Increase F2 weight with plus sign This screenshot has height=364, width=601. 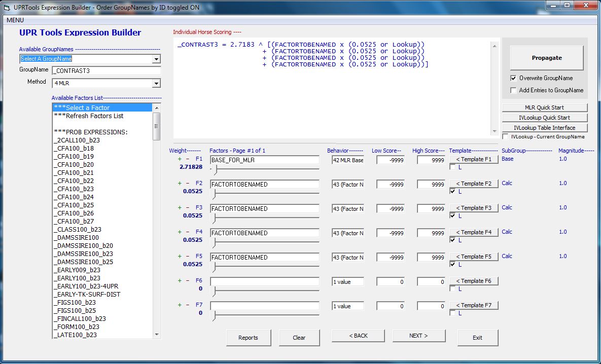point(180,183)
